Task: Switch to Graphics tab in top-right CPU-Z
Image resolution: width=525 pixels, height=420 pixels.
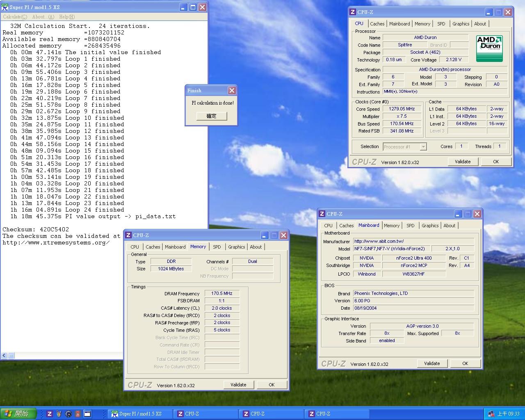Action: coord(461,24)
